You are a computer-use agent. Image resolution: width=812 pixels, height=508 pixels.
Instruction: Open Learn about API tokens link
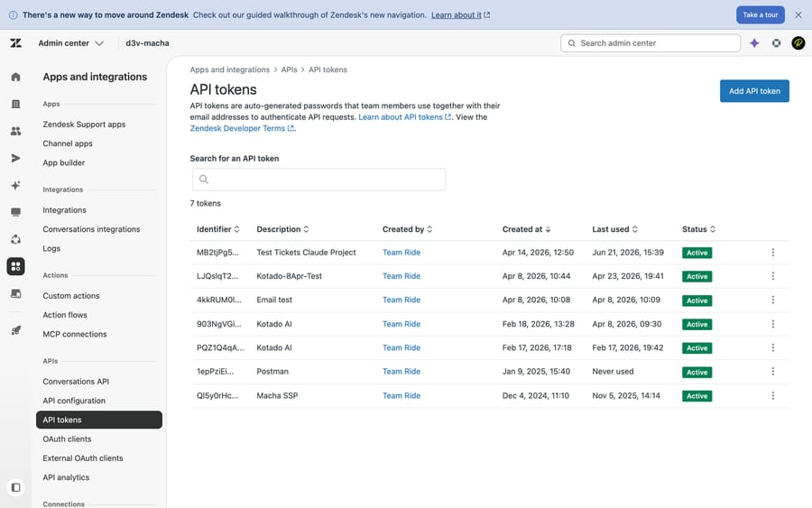(x=404, y=117)
